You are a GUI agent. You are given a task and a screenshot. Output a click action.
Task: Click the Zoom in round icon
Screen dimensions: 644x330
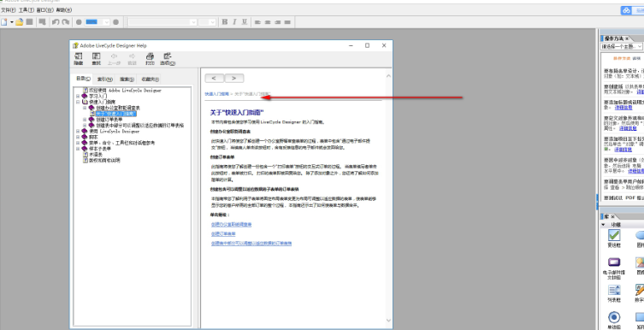coord(115,22)
